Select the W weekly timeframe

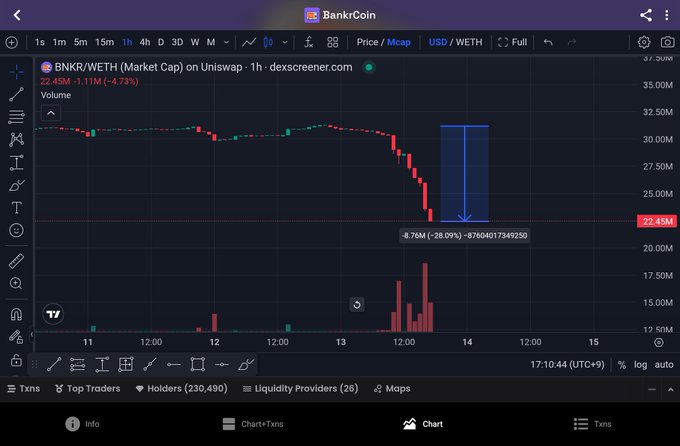pos(195,42)
